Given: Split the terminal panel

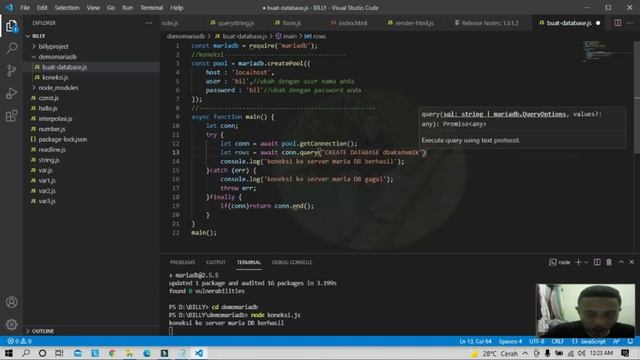Looking at the screenshot, I should [x=597, y=262].
